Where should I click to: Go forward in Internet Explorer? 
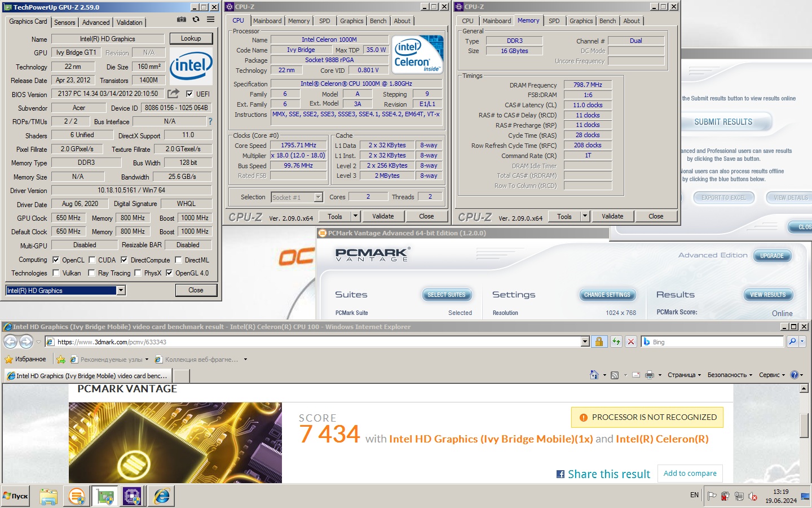[x=26, y=341]
